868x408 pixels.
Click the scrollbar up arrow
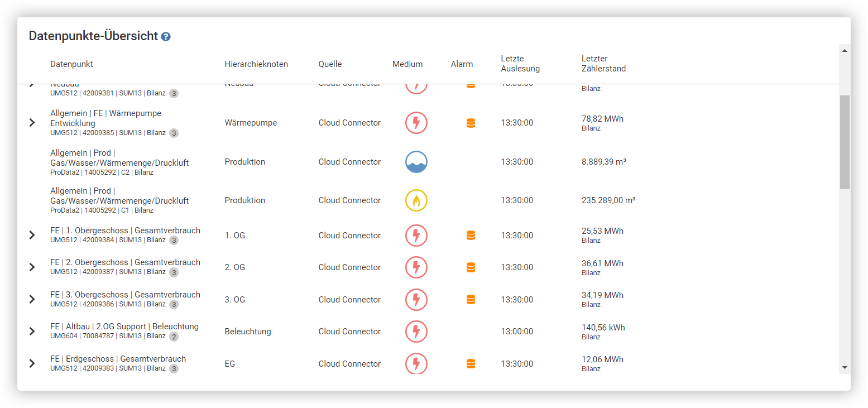point(844,51)
